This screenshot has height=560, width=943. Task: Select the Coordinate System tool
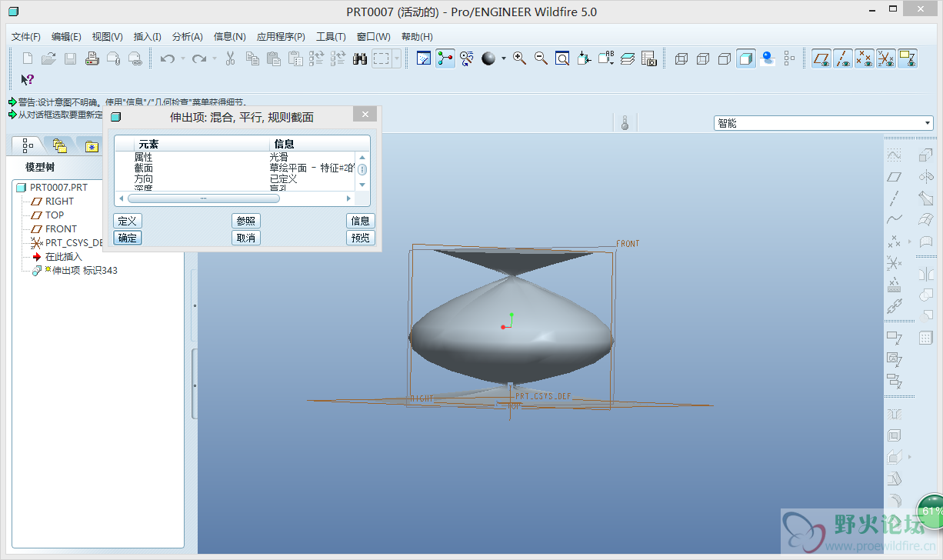(894, 263)
